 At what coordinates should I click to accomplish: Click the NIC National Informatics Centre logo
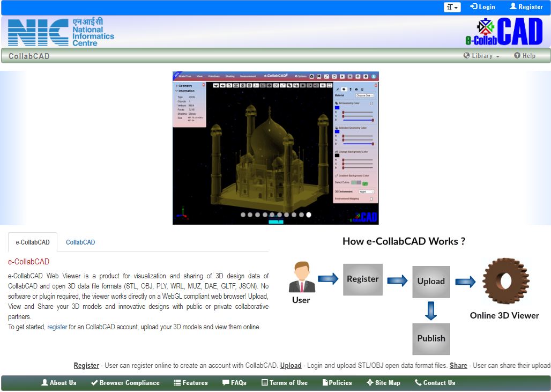(x=61, y=32)
